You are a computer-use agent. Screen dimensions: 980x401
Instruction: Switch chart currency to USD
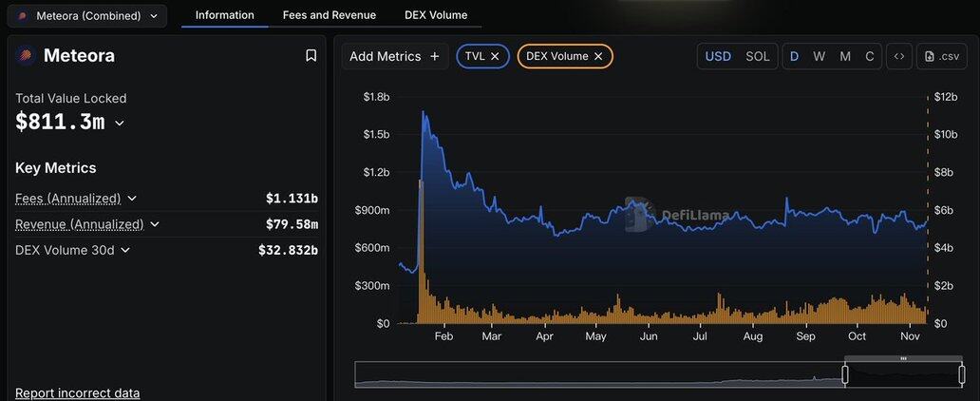[x=718, y=56]
